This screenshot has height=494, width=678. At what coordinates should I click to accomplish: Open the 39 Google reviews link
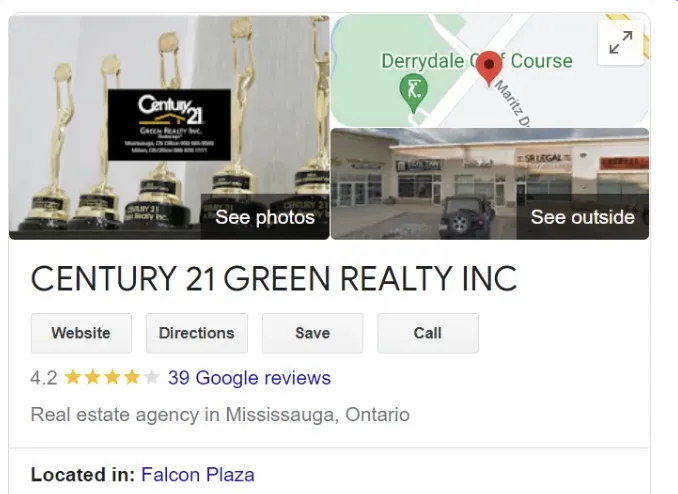[x=249, y=378]
